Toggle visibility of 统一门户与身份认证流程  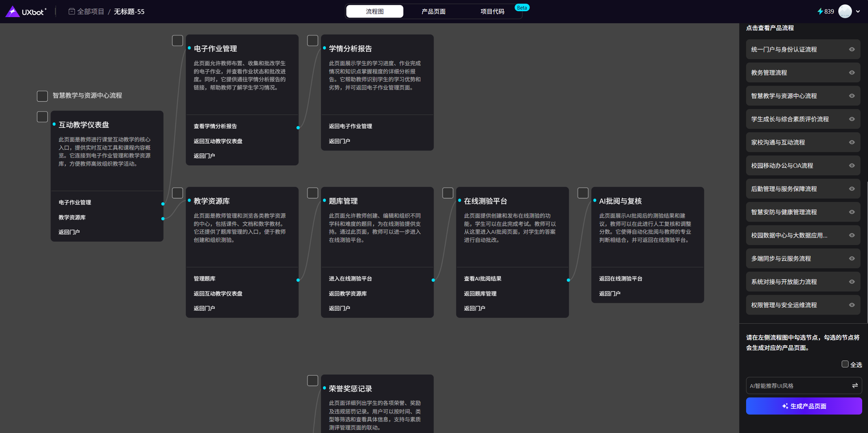(x=852, y=49)
